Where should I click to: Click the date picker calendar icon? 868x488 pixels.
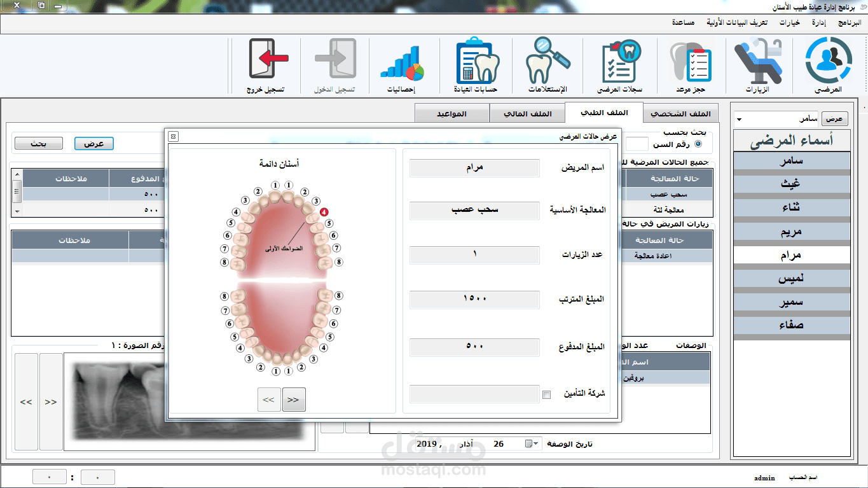click(529, 443)
